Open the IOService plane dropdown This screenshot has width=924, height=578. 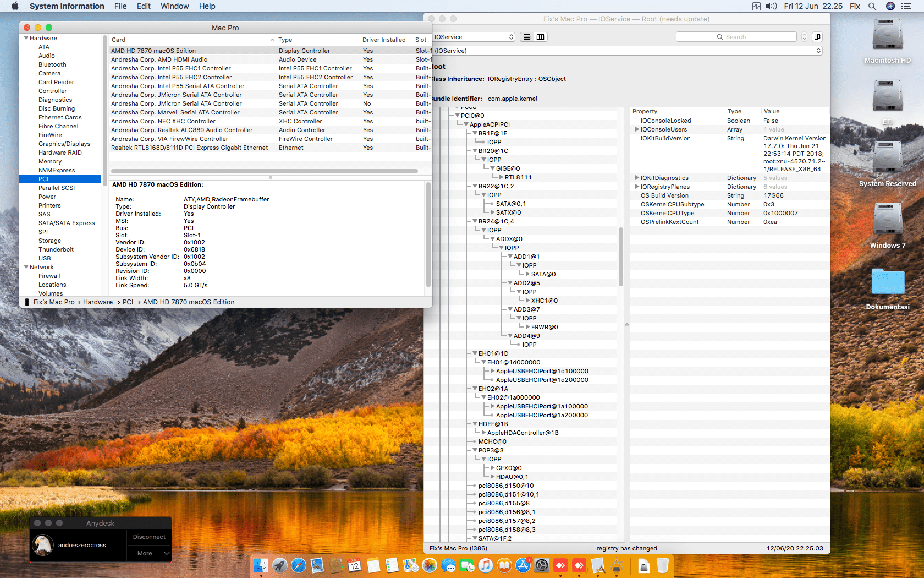474,37
